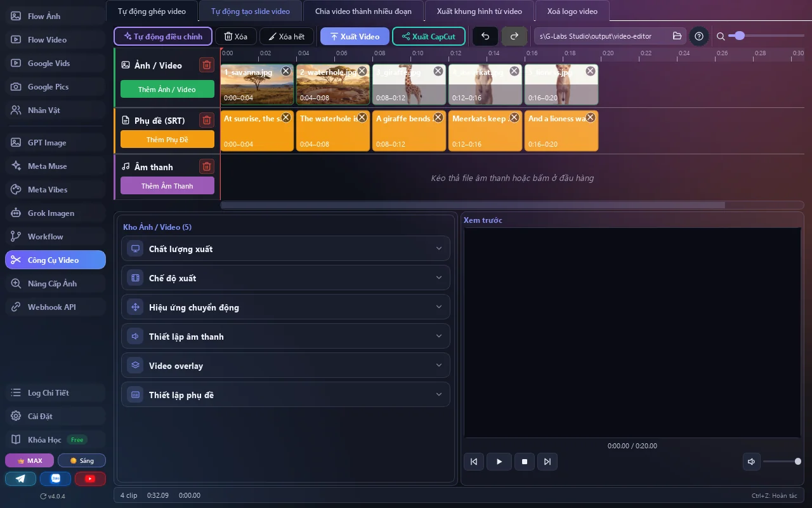Viewport: 812px width, 508px height.
Task: Open the Xoá logo video tab
Action: click(x=572, y=11)
